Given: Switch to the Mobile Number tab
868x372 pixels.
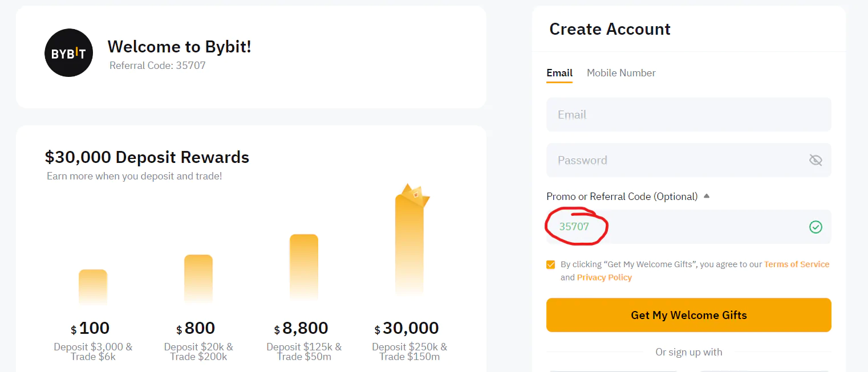Looking at the screenshot, I should (621, 73).
